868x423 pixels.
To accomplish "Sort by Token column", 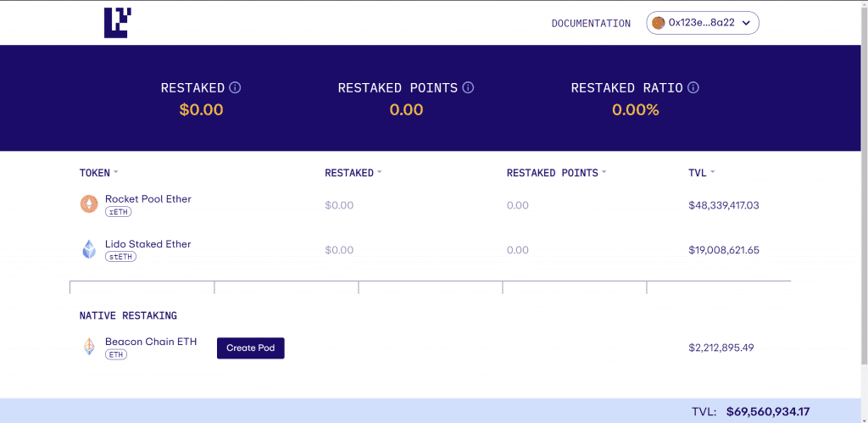I will tap(98, 173).
